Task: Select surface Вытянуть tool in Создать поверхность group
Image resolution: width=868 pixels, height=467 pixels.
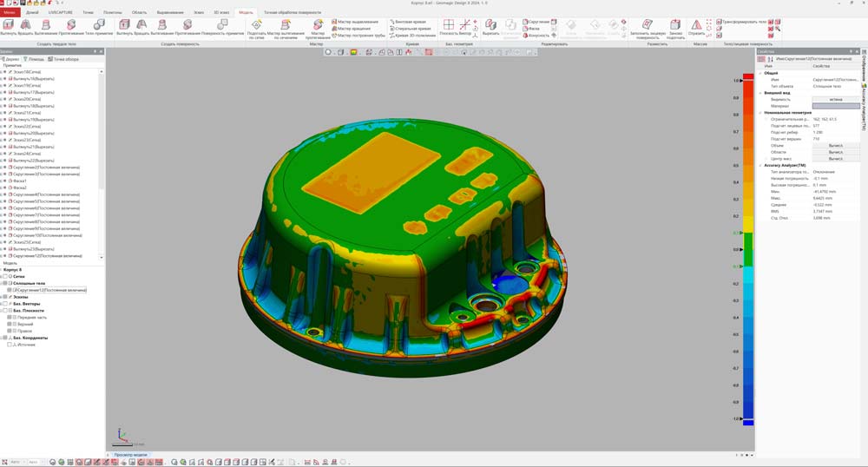Action: click(124, 27)
